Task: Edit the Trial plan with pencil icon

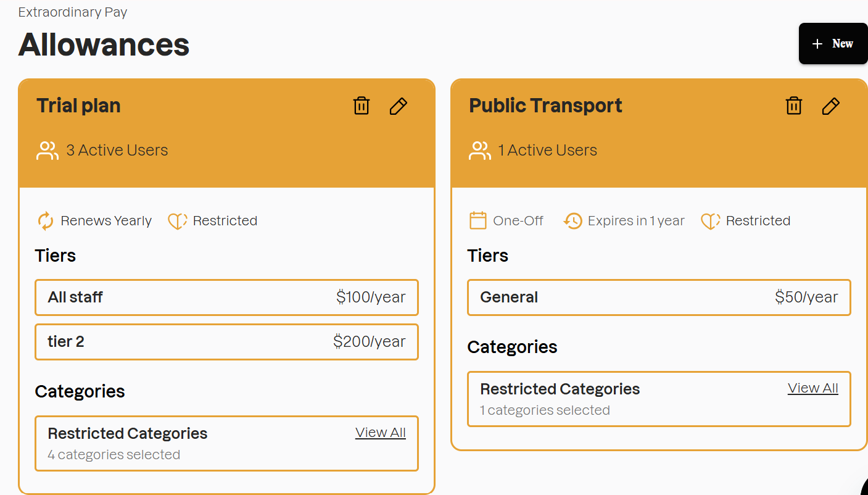Action: coord(399,106)
